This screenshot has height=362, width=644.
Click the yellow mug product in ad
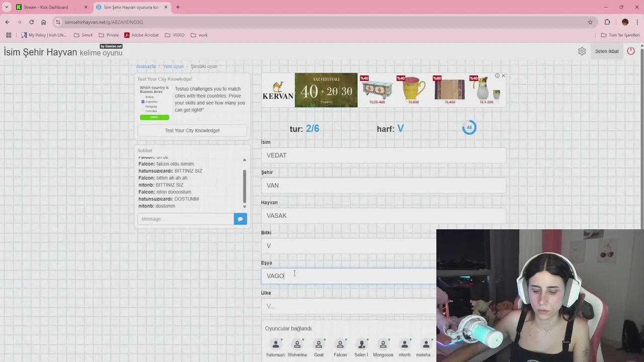coord(414,88)
